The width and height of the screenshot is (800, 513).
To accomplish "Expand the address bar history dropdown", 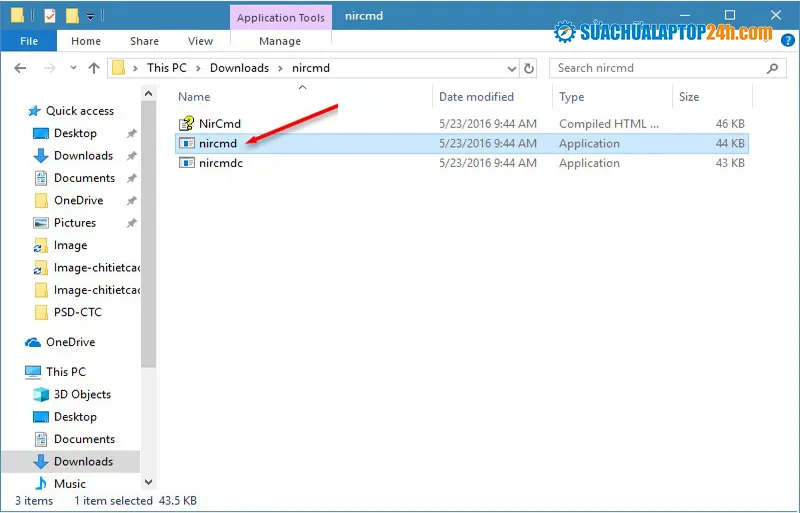I will (x=512, y=68).
